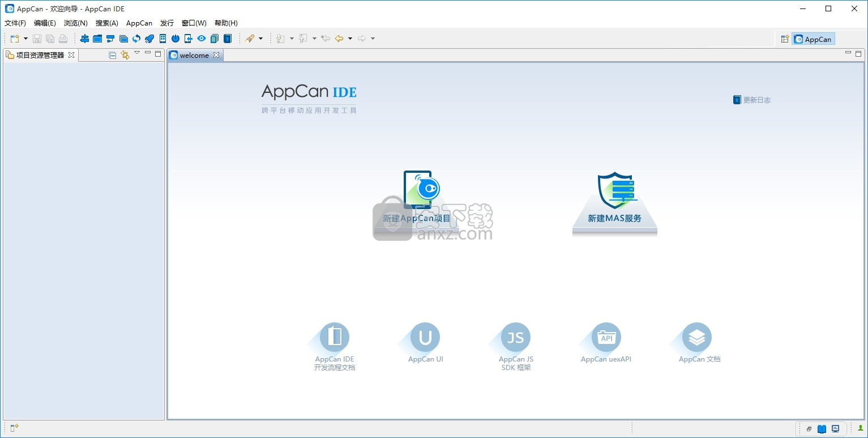Open the 发行 menu
Viewport: 868px width, 438px height.
coord(167,23)
